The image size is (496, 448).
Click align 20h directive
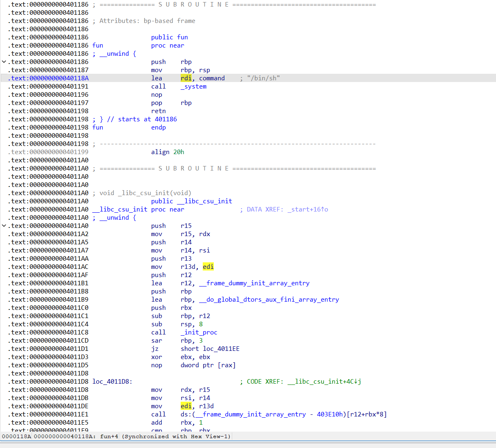tap(168, 152)
